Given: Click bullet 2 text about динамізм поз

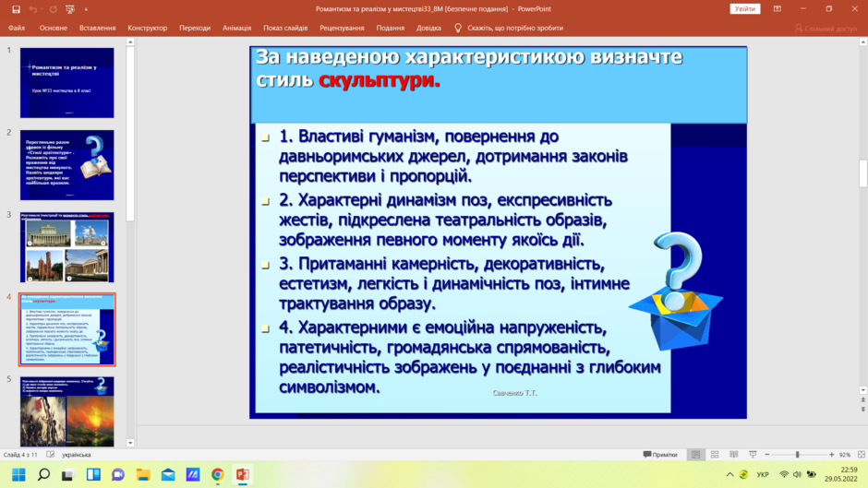Looking at the screenshot, I should [445, 220].
